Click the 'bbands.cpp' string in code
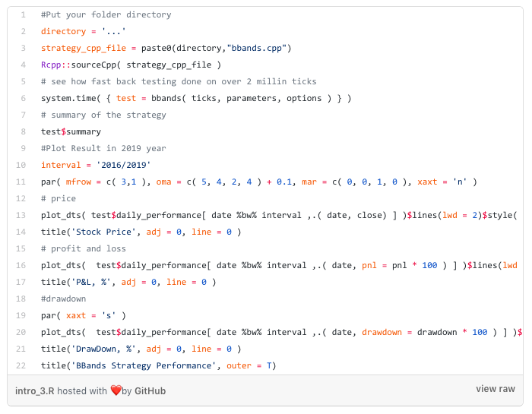Image resolution: width=532 pixels, height=414 pixels. click(x=257, y=48)
